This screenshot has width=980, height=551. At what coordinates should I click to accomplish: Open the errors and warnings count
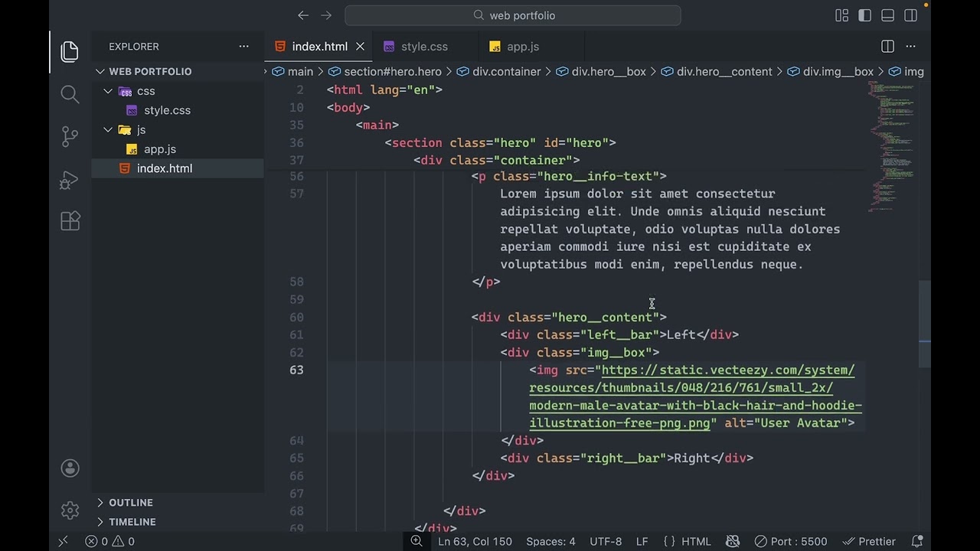coord(109,541)
